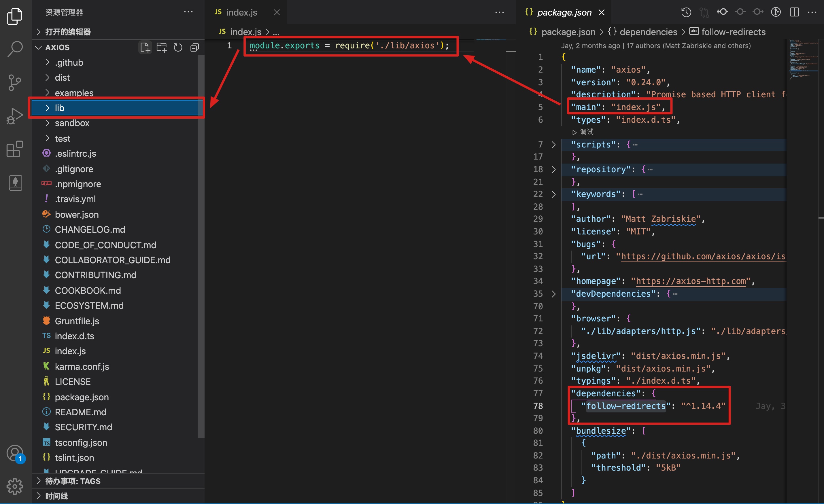Go to previous revision icon
824x504 pixels.
click(x=722, y=12)
